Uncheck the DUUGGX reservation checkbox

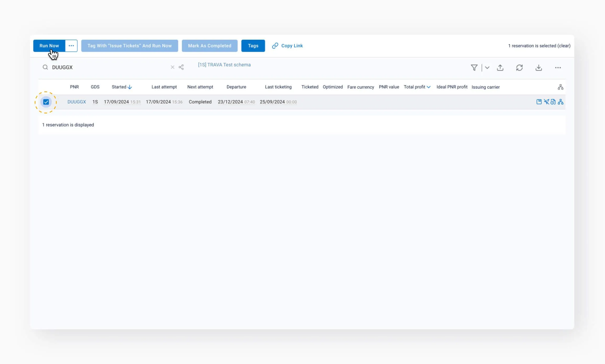46,102
